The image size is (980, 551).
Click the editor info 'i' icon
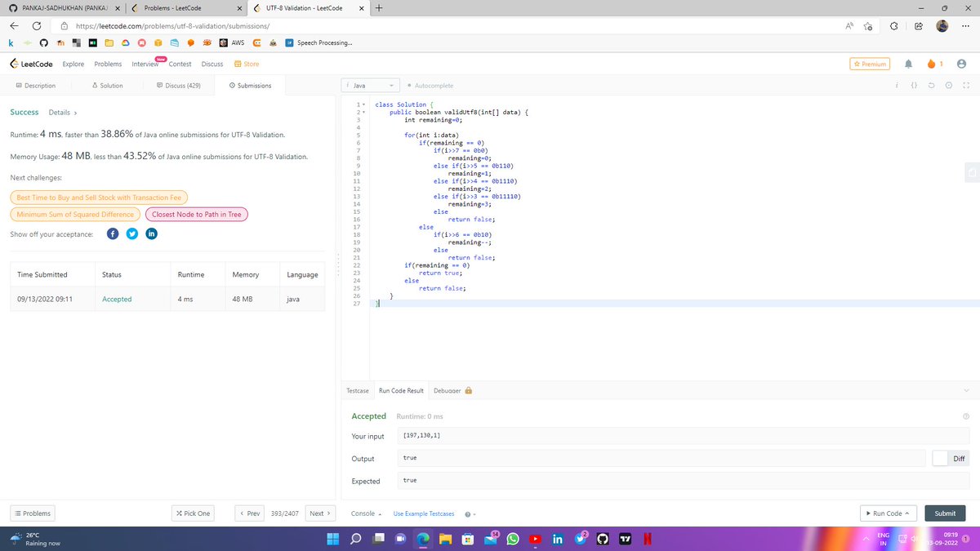(898, 85)
